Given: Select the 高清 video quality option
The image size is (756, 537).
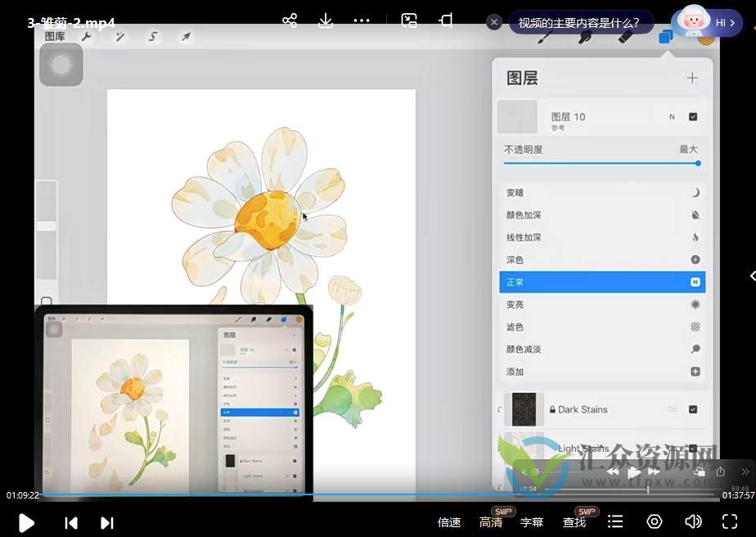Looking at the screenshot, I should [491, 521].
